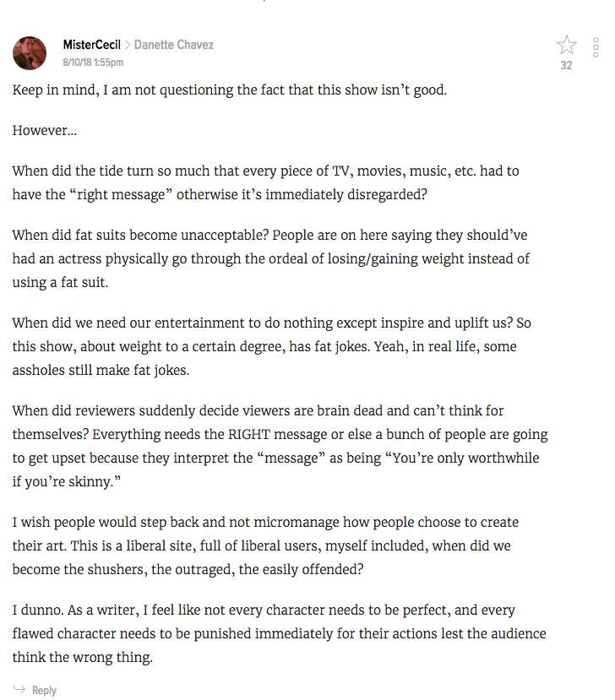Image resolution: width=615 pixels, height=700 pixels.
Task: Open the MisterCecil username profile
Action: point(91,45)
